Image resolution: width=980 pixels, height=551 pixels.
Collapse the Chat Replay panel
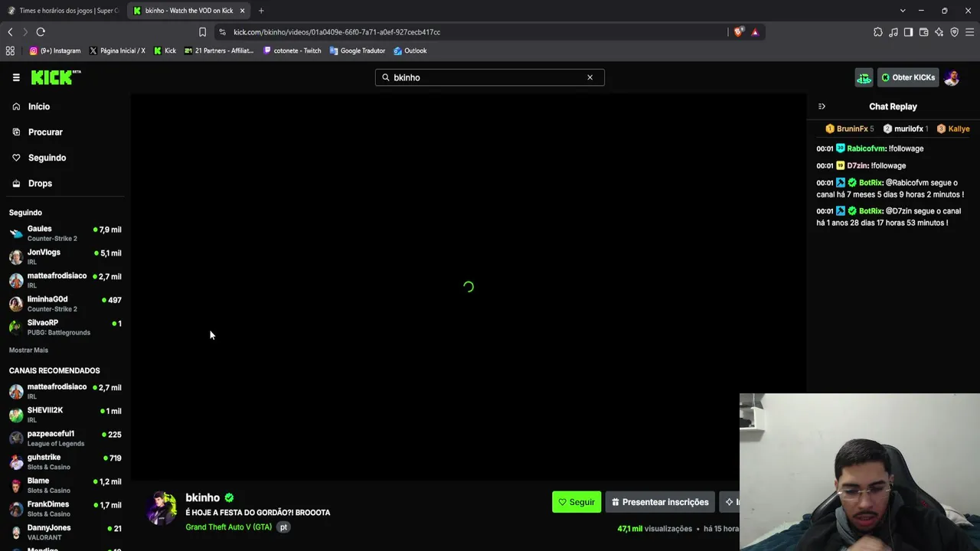[822, 106]
